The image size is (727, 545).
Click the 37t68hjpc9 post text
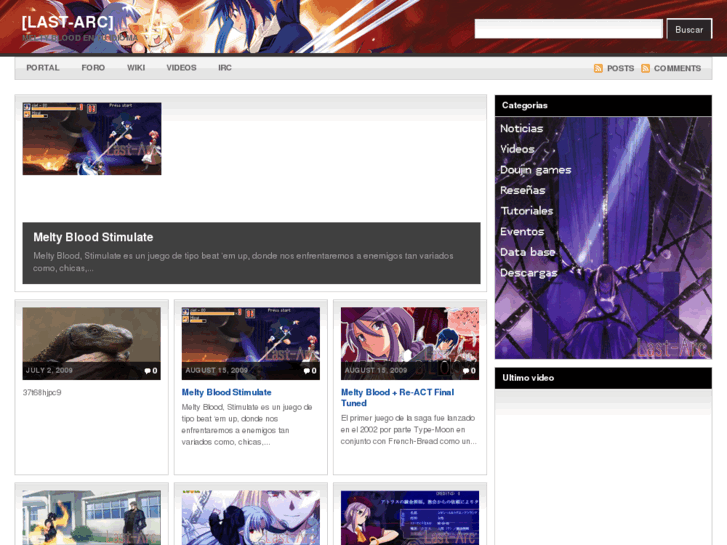pyautogui.click(x=42, y=392)
